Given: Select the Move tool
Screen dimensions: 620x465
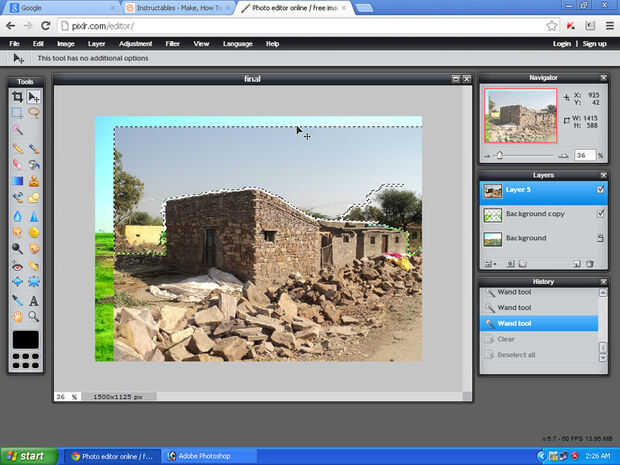Looking at the screenshot, I should [34, 97].
